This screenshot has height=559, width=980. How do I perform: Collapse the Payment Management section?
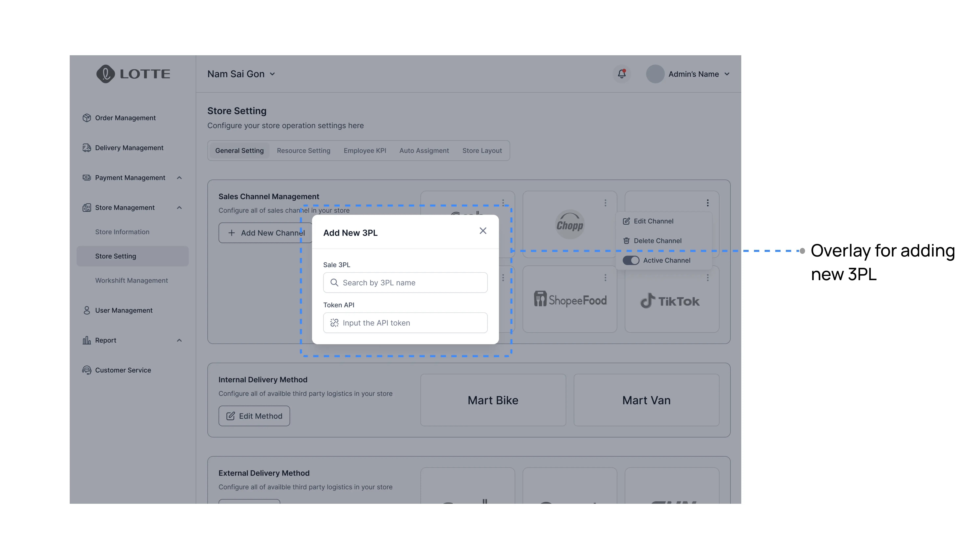click(179, 177)
